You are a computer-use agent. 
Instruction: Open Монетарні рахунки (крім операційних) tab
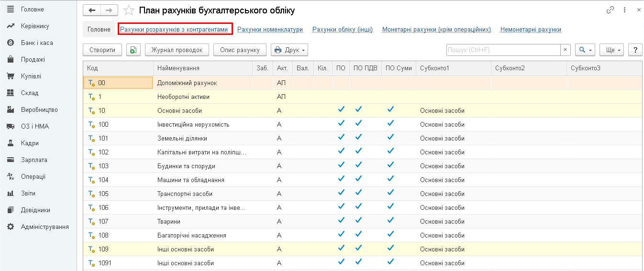[x=436, y=29]
